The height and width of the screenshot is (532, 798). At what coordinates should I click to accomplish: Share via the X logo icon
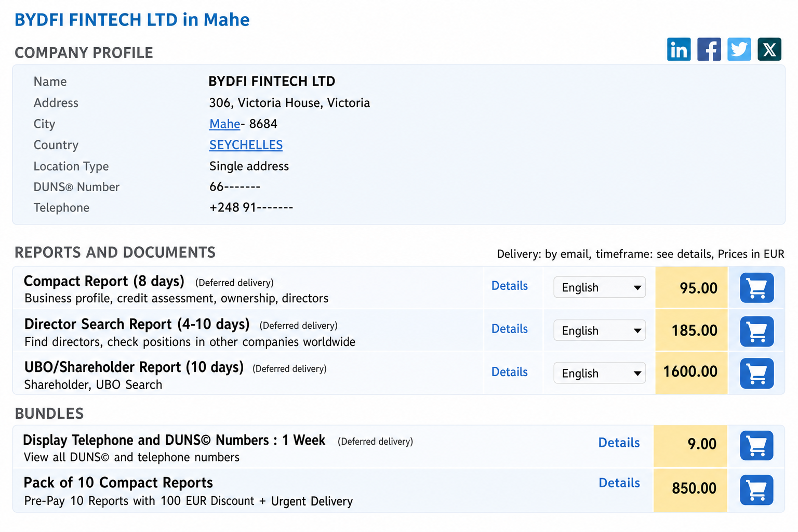click(769, 49)
